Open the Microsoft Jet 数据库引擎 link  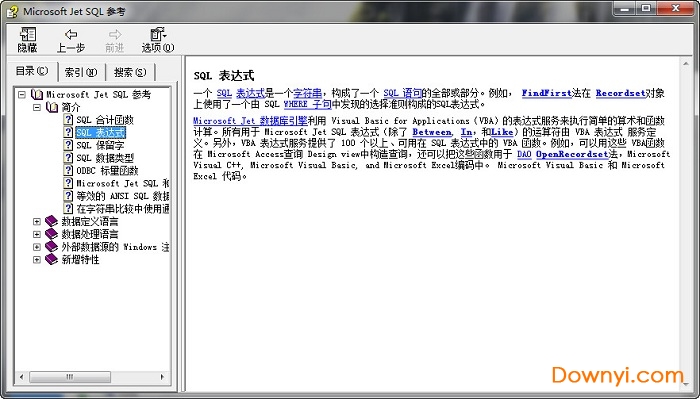pos(250,121)
